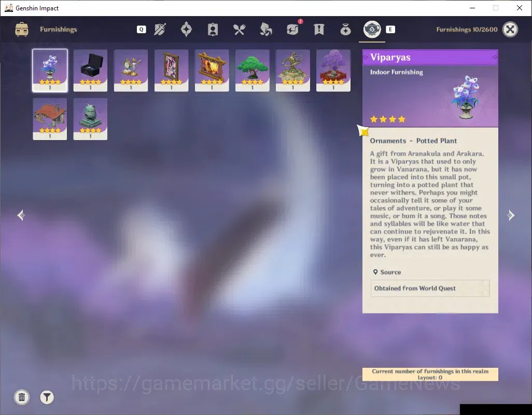The image size is (532, 415).
Task: Select the red-roofed house furnishing
Action: pos(50,119)
